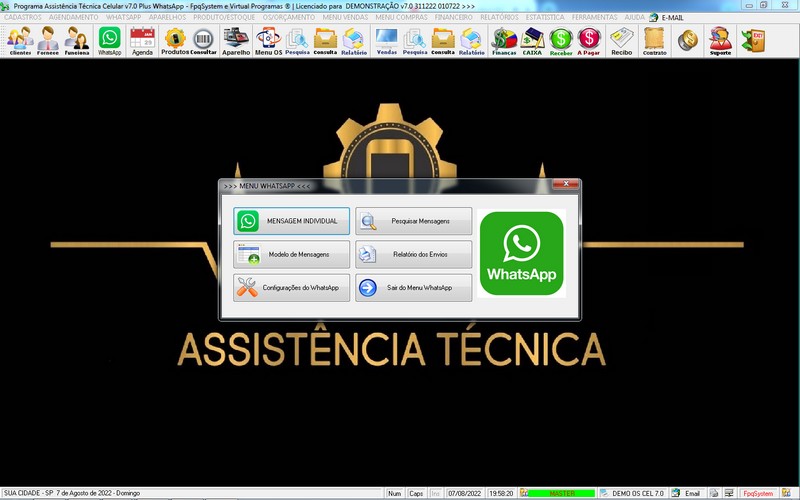Open the Menu OS icon
Image resolution: width=800 pixels, height=500 pixels.
click(x=268, y=41)
